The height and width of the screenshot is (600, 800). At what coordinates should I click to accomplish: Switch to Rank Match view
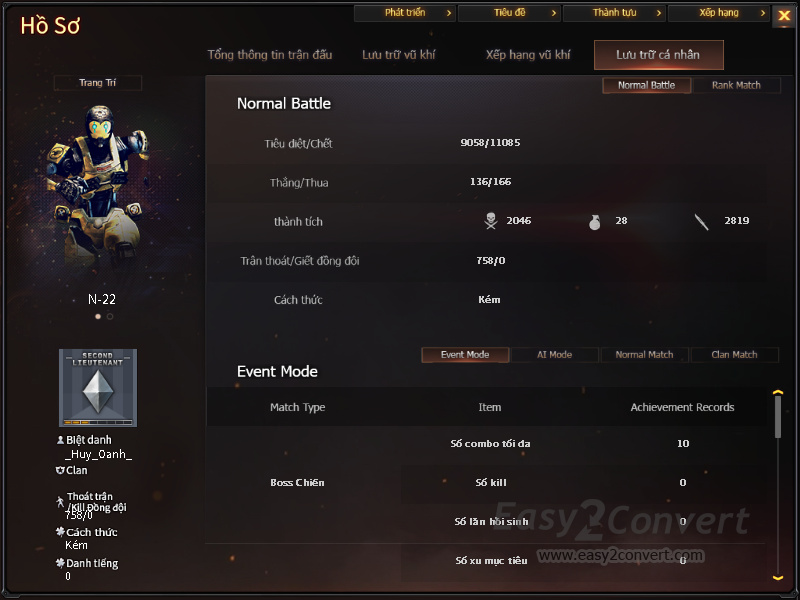tap(736, 85)
